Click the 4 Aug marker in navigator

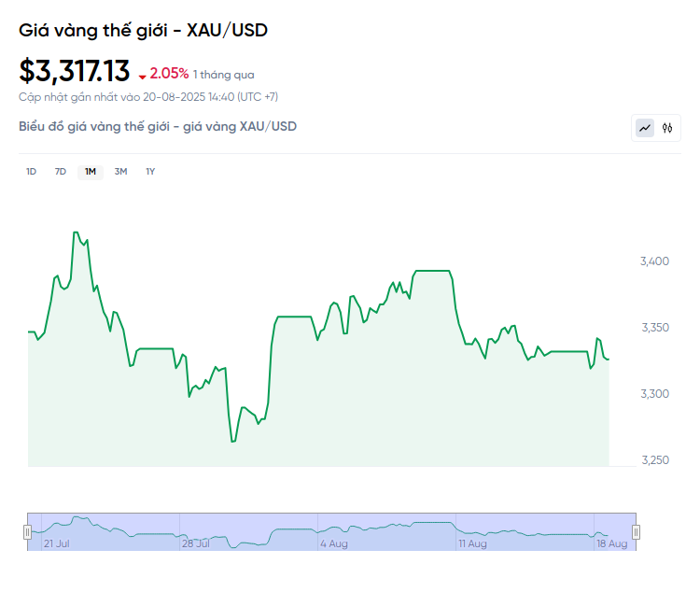tap(334, 543)
